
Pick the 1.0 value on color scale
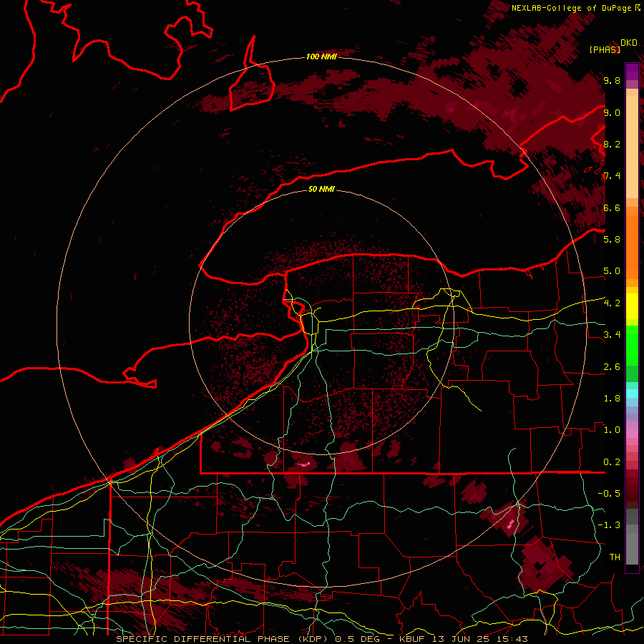point(612,430)
